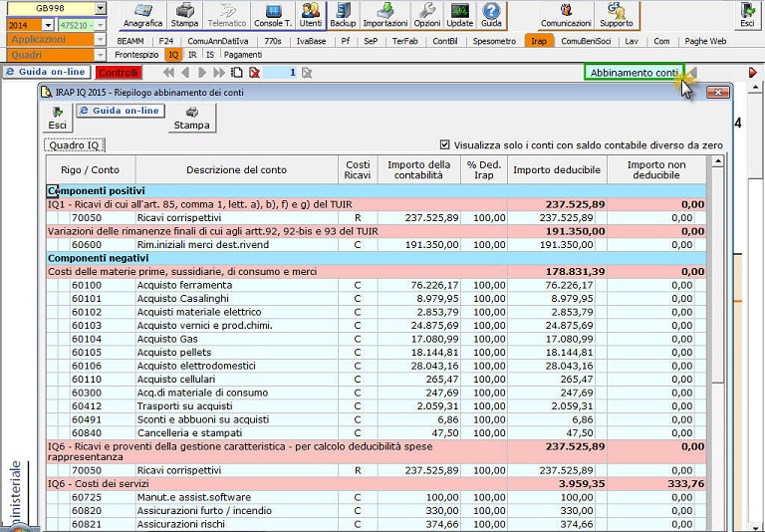Click the delete page red X icon
This screenshot has width=765, height=532.
(x=254, y=73)
